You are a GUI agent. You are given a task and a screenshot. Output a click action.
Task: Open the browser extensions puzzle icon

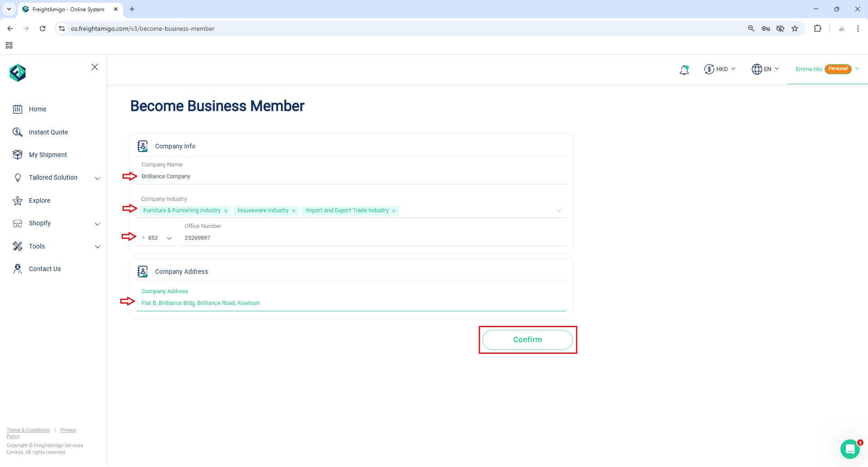click(817, 29)
